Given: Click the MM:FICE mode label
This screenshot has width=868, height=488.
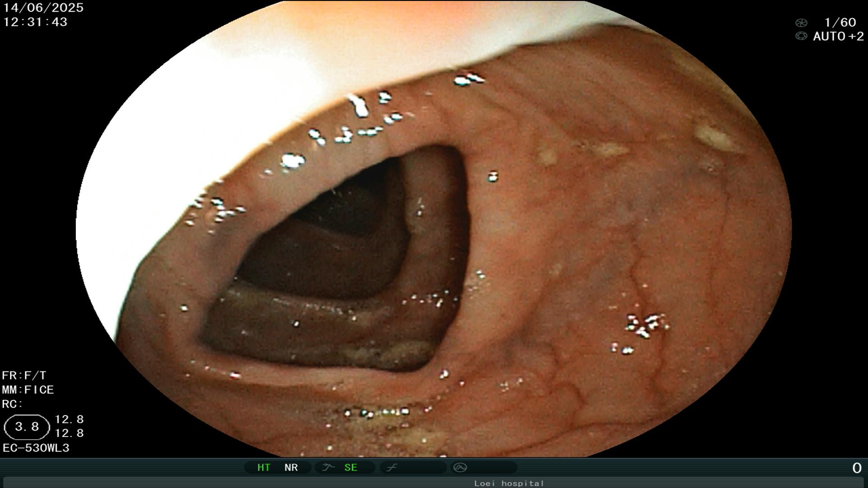Looking at the screenshot, I should (28, 389).
